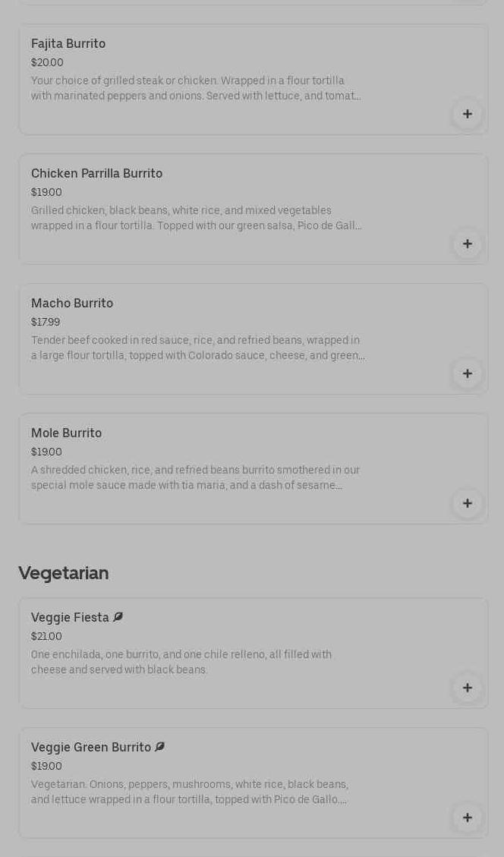Click the Macho Burrito $17.99 price
504x857 pixels.
(x=46, y=323)
